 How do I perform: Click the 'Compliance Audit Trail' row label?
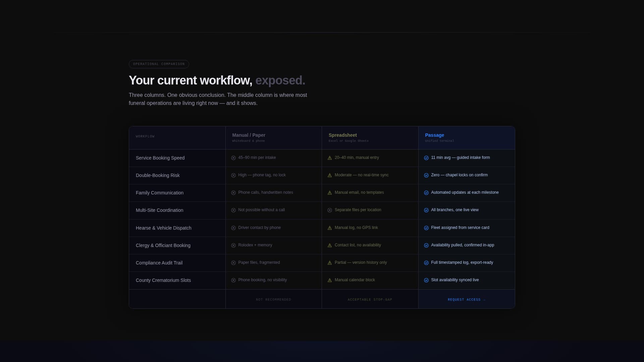(x=159, y=263)
